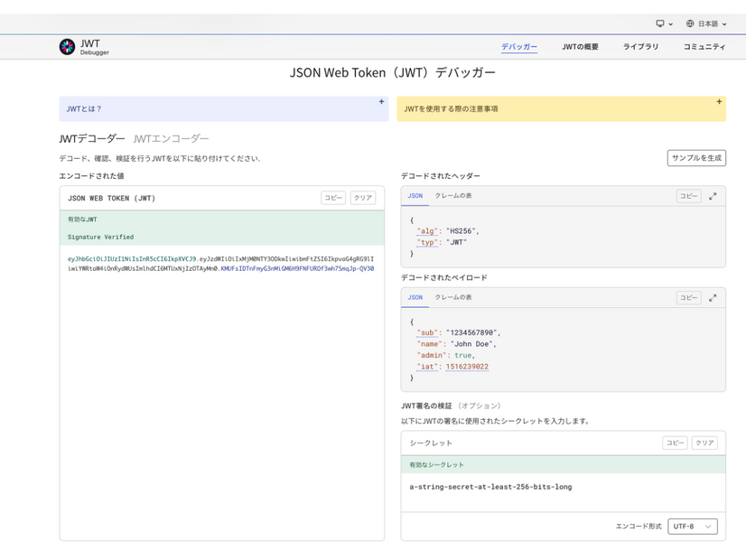Navigate to JWTの概要 in the top menu
This screenshot has height=560, width=746.
click(x=581, y=46)
